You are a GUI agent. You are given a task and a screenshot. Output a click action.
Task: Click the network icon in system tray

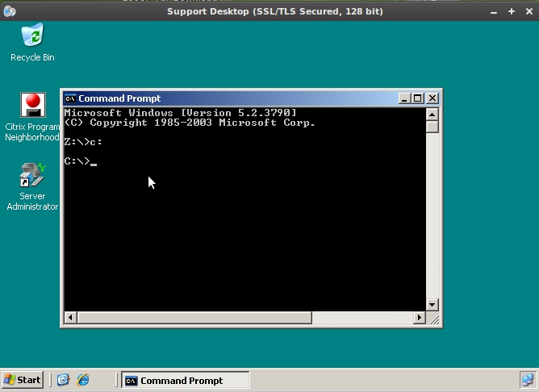coord(527,380)
